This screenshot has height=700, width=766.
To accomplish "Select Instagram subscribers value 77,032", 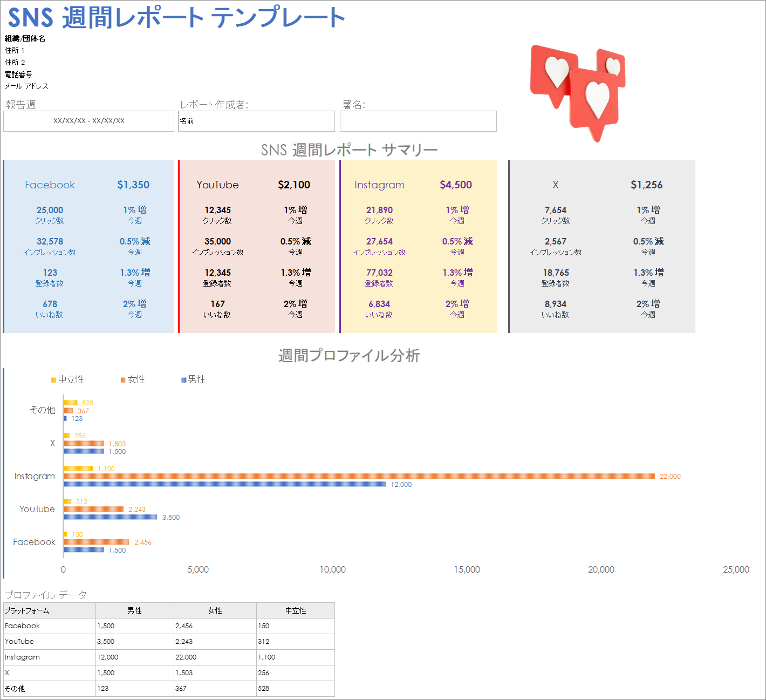I will click(x=379, y=273).
